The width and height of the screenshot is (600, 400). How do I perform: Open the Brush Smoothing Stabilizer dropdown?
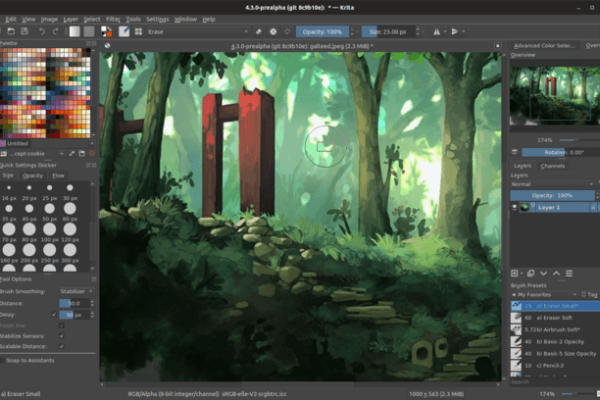tap(77, 291)
